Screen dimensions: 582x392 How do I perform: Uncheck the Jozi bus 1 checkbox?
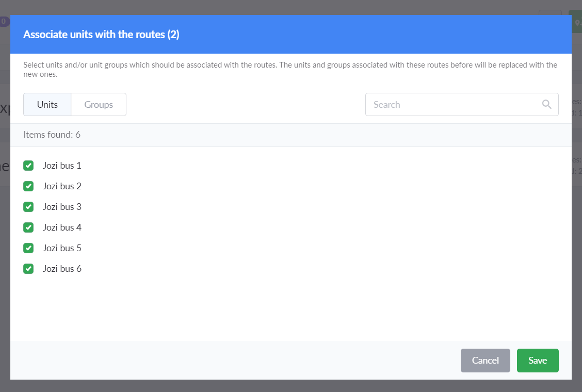pyautogui.click(x=28, y=166)
